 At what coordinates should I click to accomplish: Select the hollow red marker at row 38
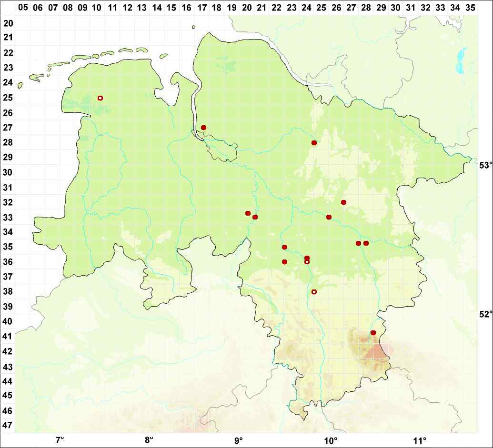pyautogui.click(x=314, y=292)
